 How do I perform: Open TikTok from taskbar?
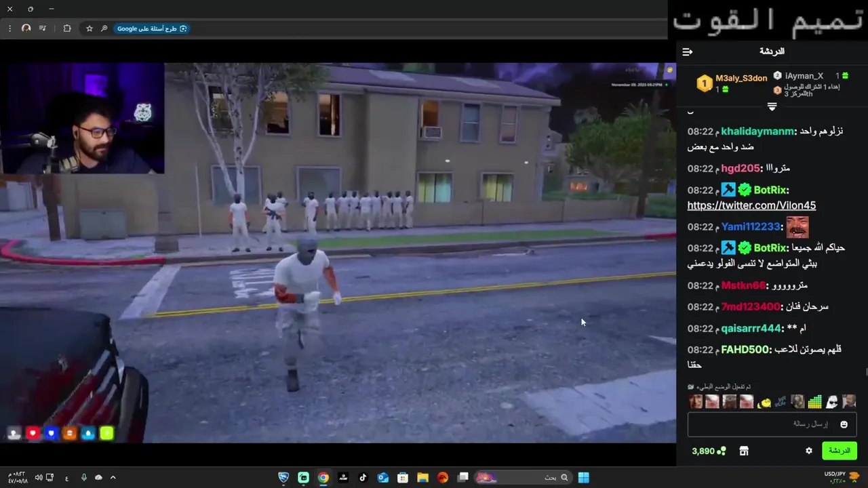click(363, 477)
